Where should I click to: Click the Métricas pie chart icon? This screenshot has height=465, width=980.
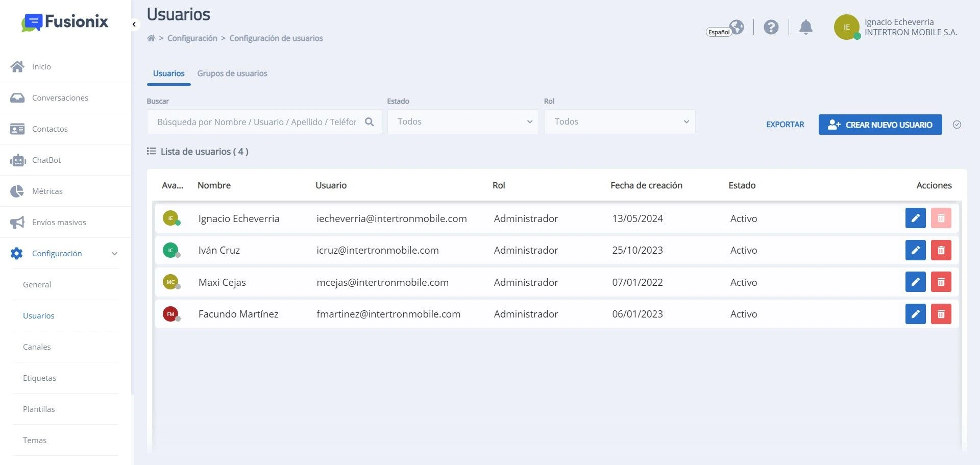17,191
